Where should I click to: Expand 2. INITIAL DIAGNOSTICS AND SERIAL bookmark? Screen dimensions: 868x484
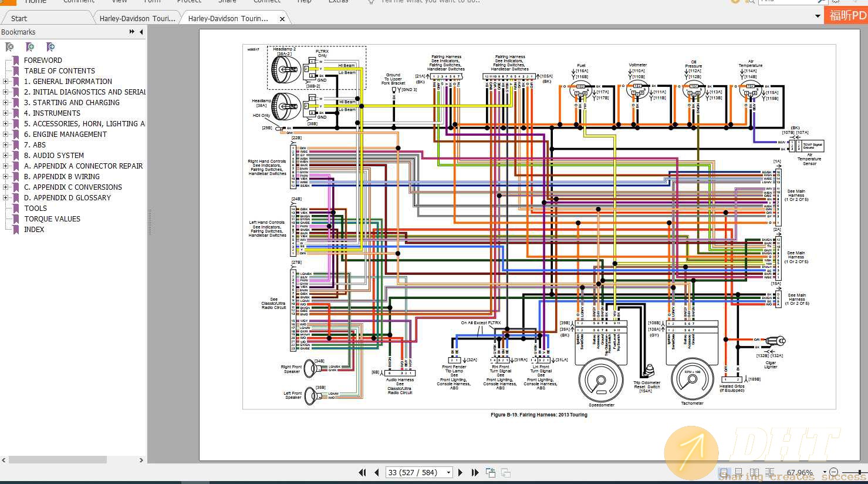pyautogui.click(x=6, y=92)
